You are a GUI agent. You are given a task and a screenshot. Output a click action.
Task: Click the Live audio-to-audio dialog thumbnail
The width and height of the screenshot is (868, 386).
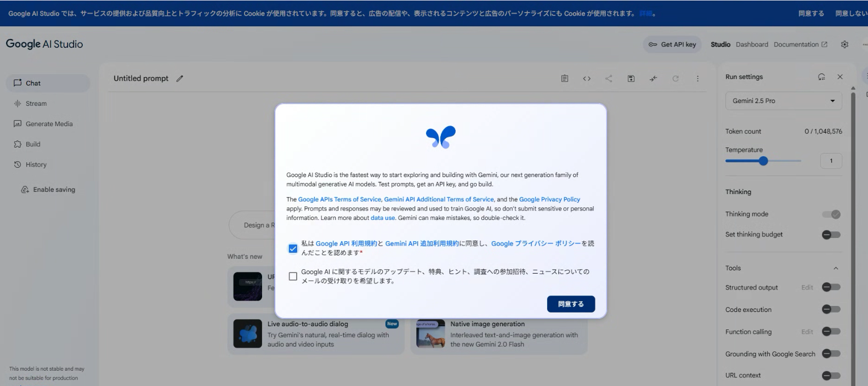click(247, 333)
